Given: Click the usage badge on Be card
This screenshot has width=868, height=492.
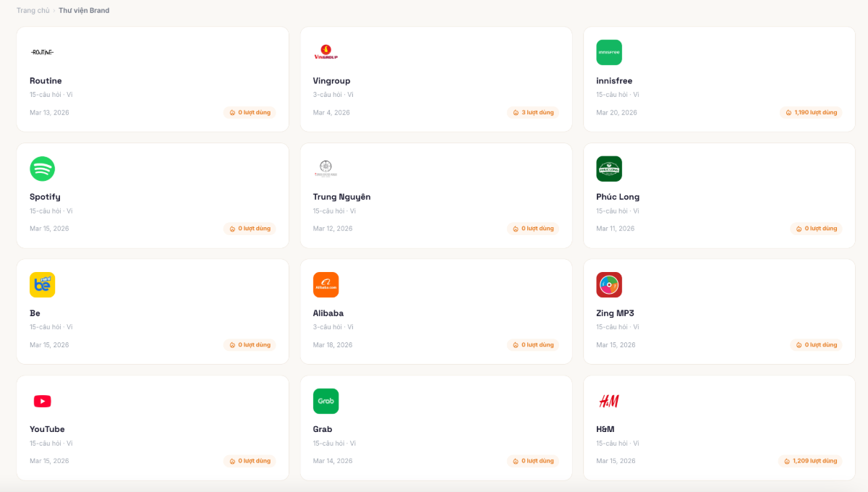Looking at the screenshot, I should click(x=250, y=345).
